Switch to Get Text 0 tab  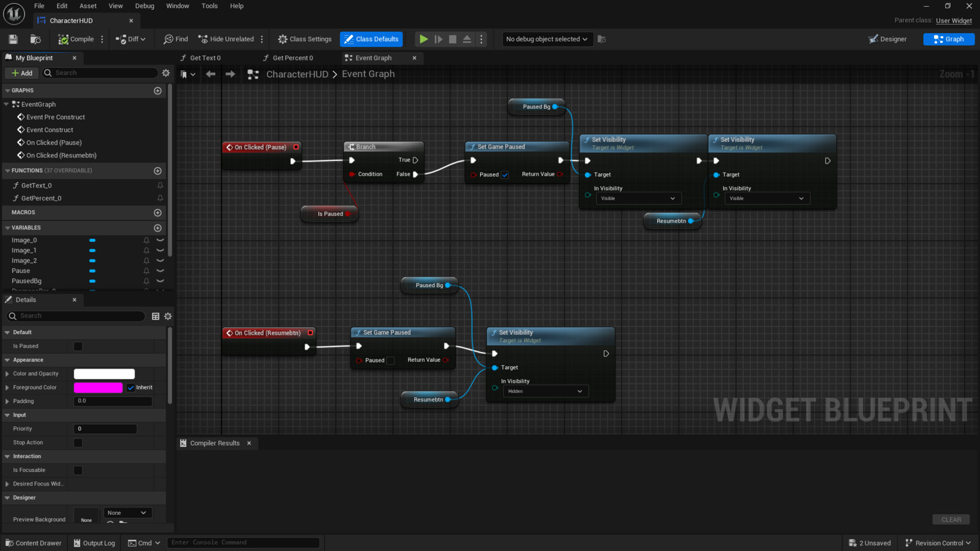pyautogui.click(x=205, y=58)
